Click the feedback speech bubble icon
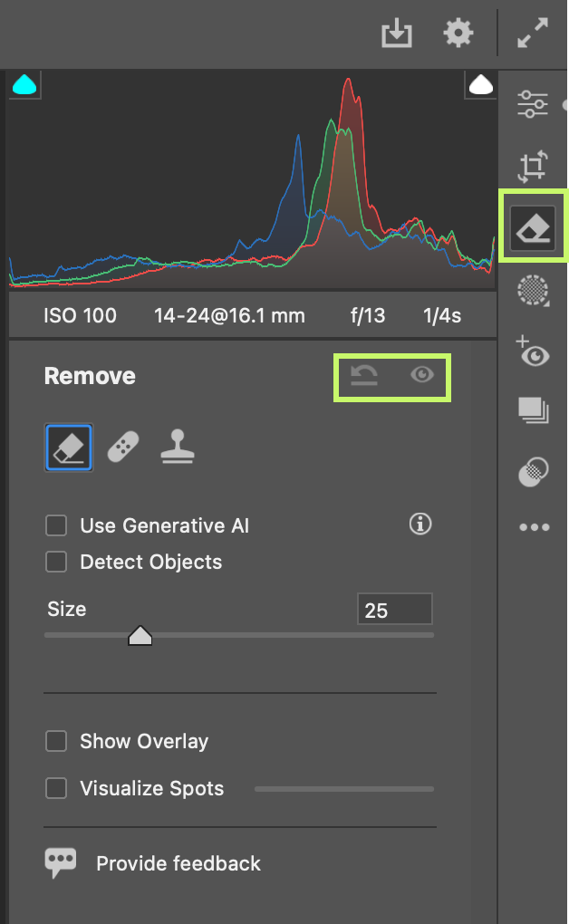The height and width of the screenshot is (924, 569). pyautogui.click(x=61, y=862)
